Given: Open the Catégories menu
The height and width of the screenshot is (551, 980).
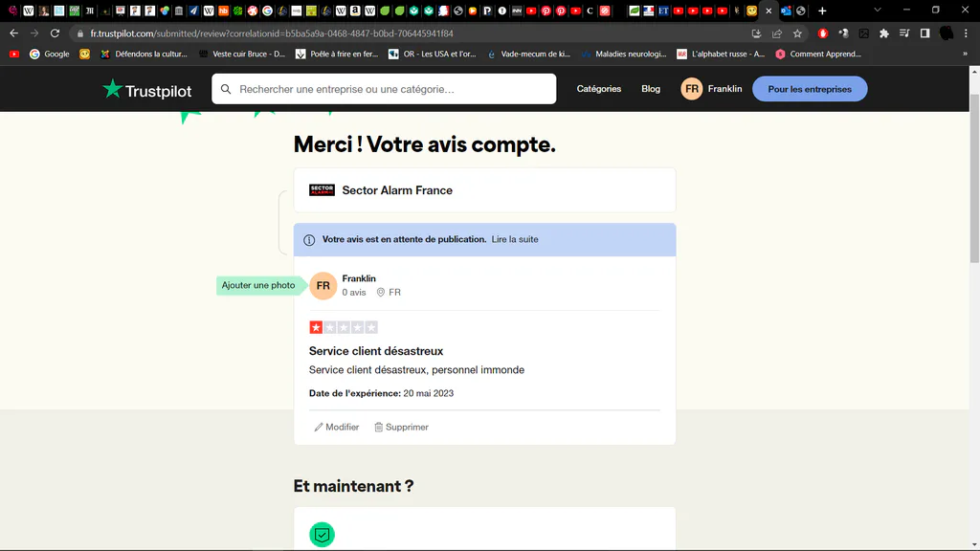Looking at the screenshot, I should coord(599,89).
